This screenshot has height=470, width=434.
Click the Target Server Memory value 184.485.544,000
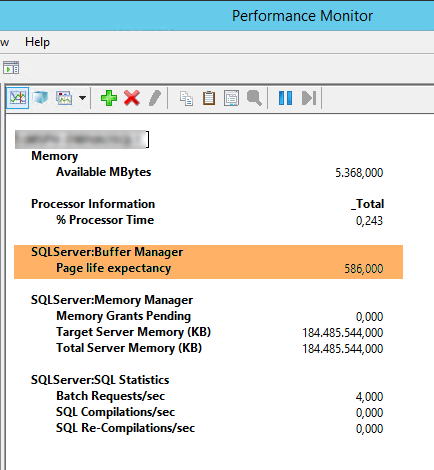click(343, 333)
